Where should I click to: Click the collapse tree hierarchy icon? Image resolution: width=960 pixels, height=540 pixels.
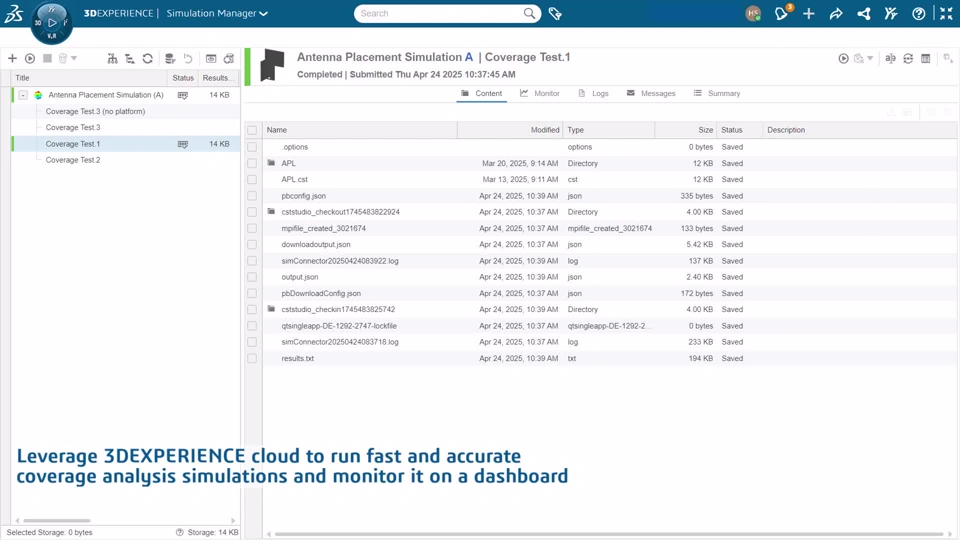pos(130,58)
